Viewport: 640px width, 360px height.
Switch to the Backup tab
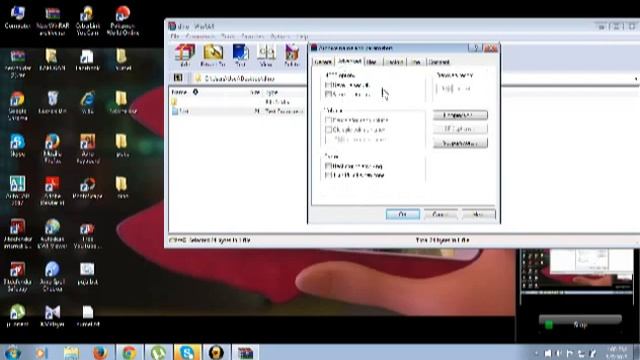coord(394,62)
